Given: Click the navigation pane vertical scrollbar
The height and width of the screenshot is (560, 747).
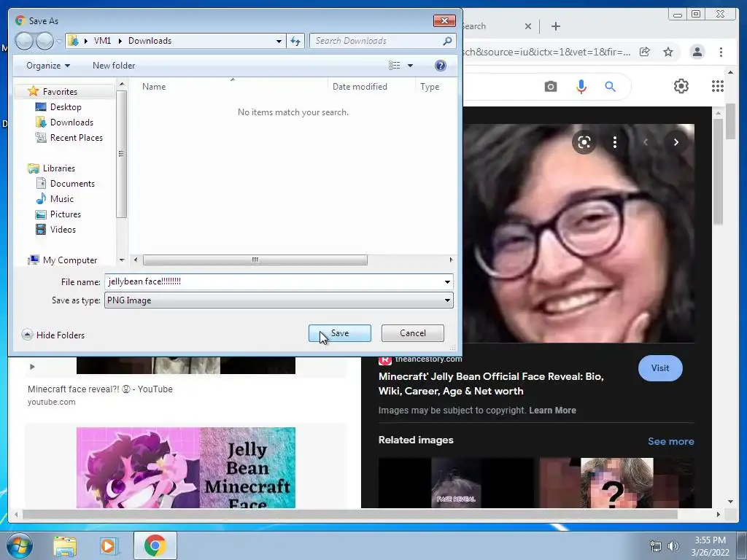Looking at the screenshot, I should point(122,153).
